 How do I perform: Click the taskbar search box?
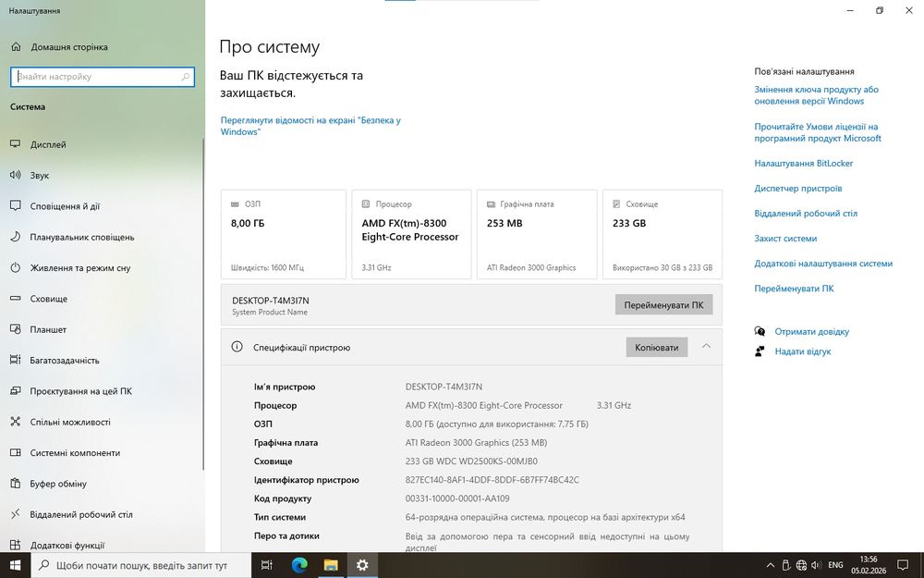141,565
